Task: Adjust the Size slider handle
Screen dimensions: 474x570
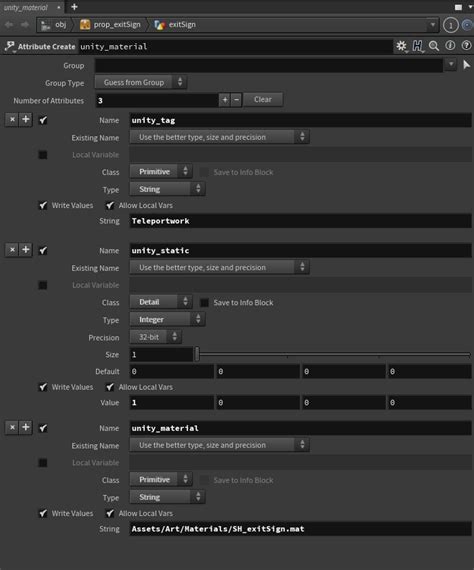Action: tap(197, 354)
